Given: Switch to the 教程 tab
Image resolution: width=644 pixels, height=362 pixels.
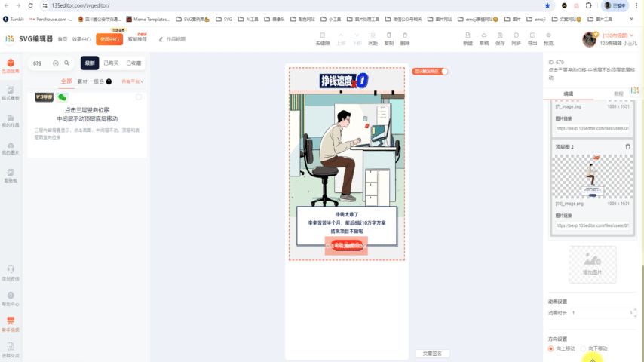Looking at the screenshot, I should (x=618, y=94).
